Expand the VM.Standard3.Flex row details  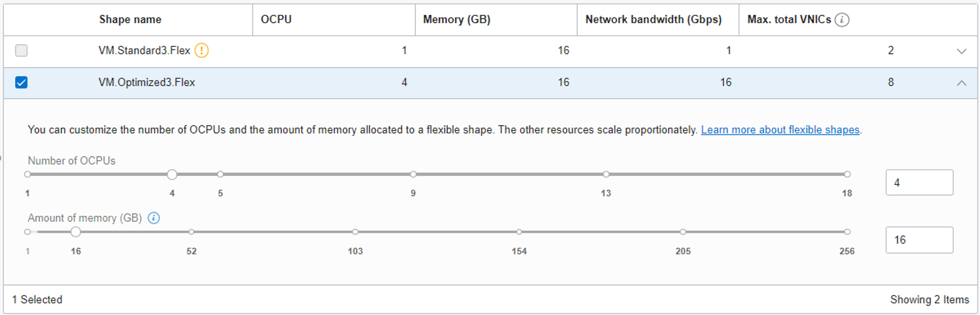click(x=961, y=51)
